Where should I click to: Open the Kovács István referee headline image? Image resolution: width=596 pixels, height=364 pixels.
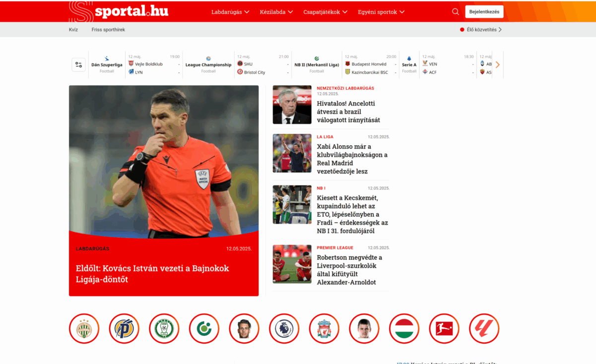(x=164, y=161)
